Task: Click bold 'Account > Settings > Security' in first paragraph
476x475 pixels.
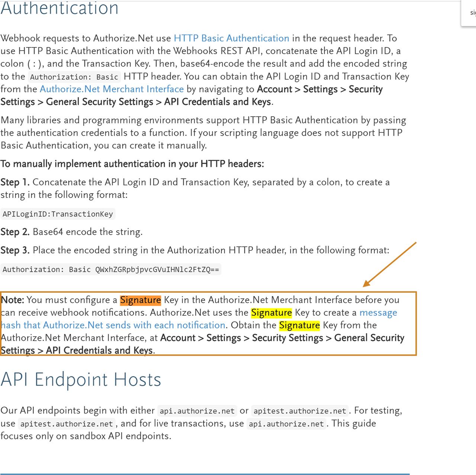Action: (x=320, y=89)
